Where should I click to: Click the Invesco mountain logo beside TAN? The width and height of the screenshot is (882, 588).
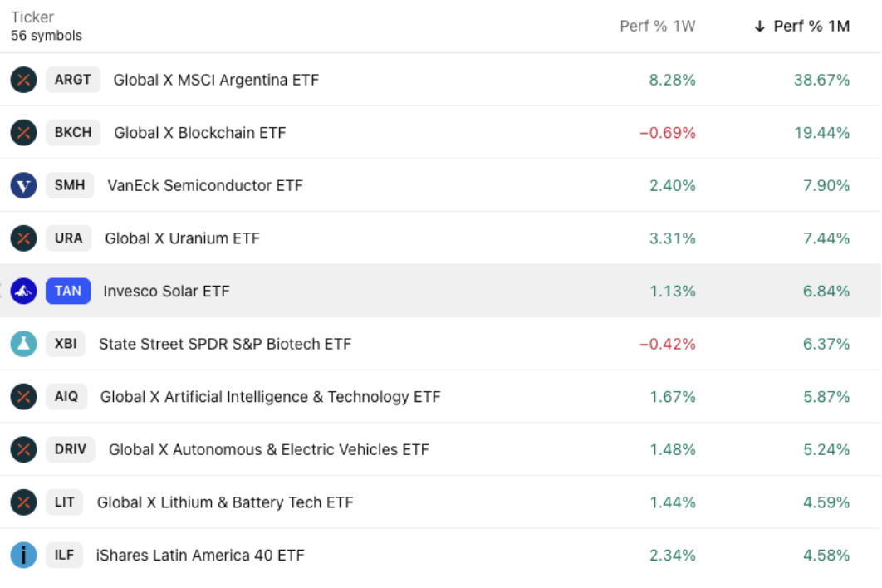[24, 291]
